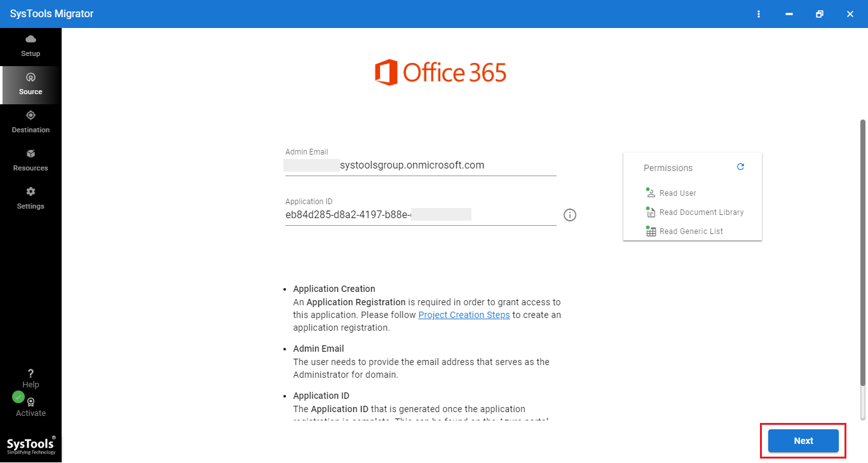Select the Resources tab label
868x463 pixels.
31,168
